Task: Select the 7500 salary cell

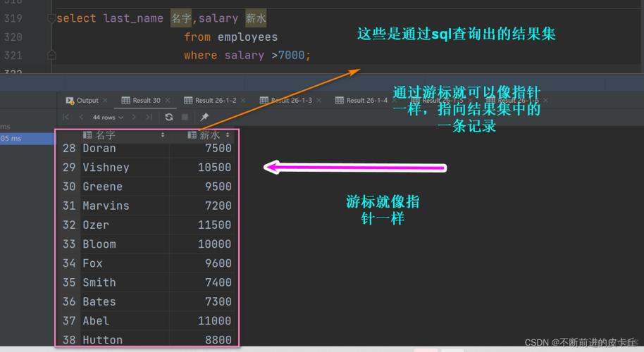Action: (202, 149)
